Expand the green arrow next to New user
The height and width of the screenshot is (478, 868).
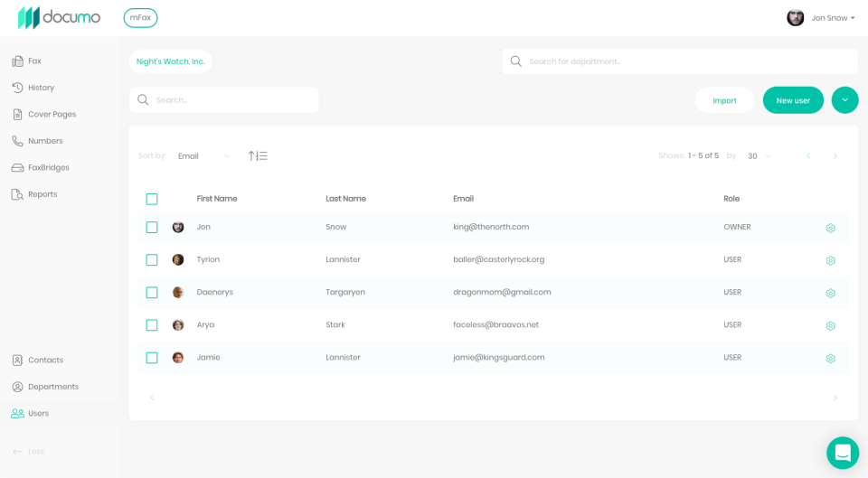coord(844,100)
